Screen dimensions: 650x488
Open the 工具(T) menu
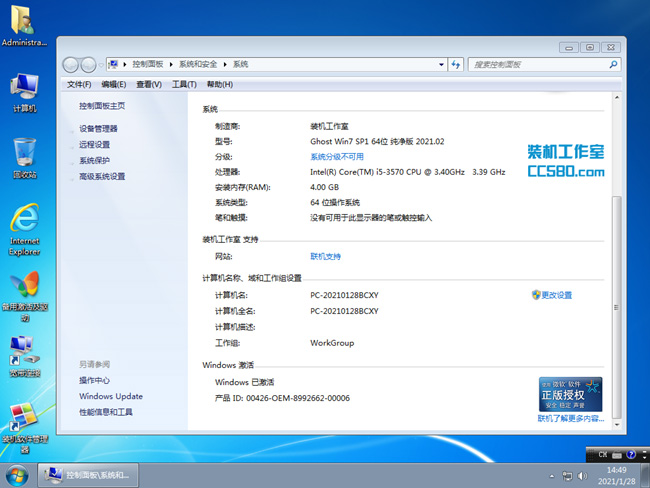tap(184, 85)
